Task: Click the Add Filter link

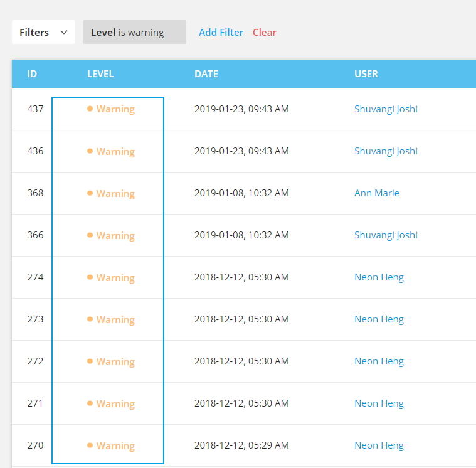Action: pyautogui.click(x=221, y=32)
